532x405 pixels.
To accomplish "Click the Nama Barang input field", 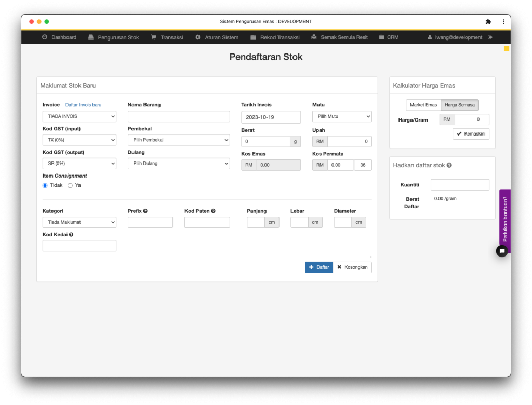I will 179,116.
